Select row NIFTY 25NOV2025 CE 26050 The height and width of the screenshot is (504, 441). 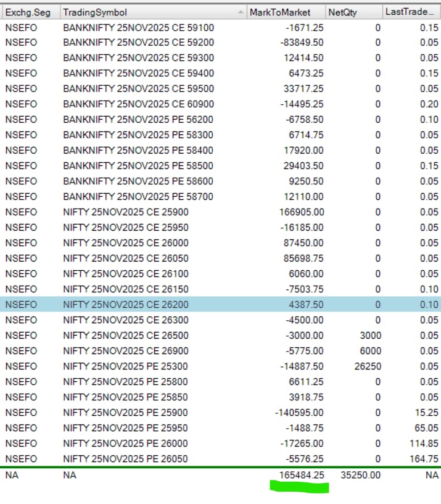[x=221, y=258]
